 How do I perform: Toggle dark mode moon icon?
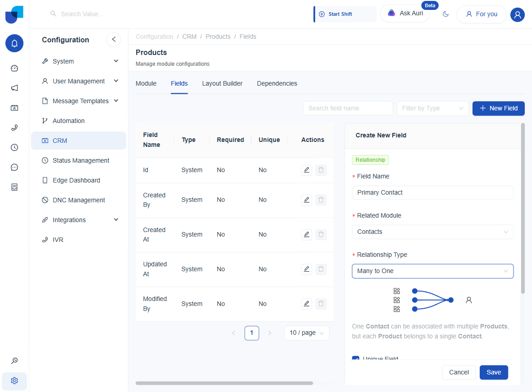pyautogui.click(x=446, y=14)
